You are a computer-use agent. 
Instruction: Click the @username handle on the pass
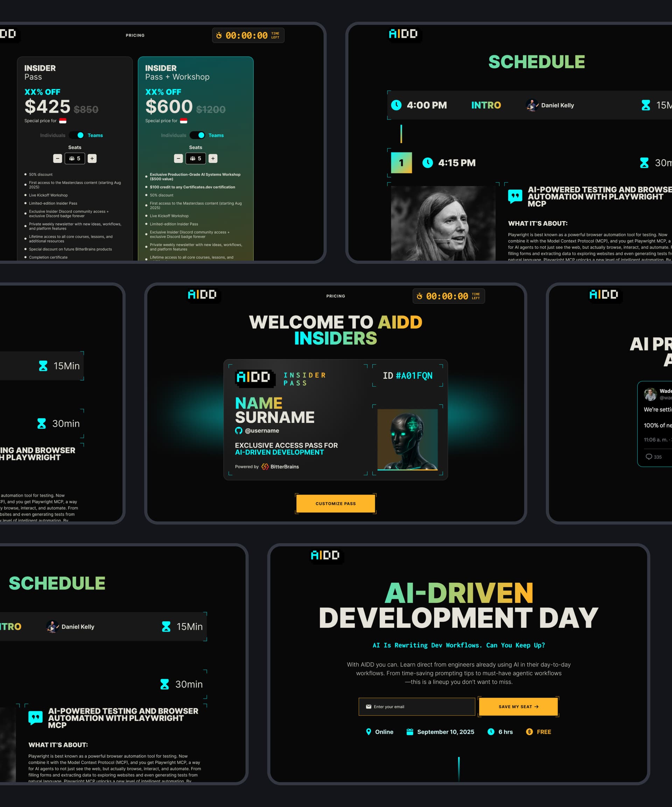pyautogui.click(x=262, y=430)
